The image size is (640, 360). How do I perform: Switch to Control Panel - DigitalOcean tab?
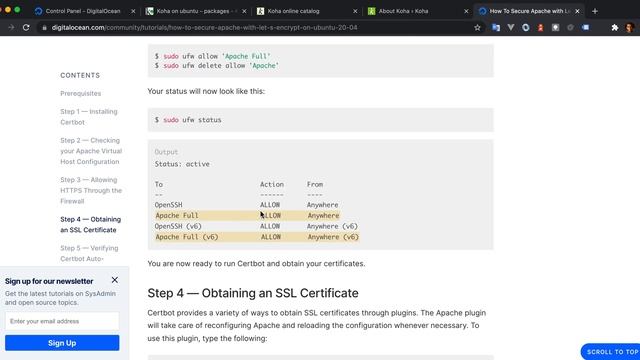(x=83, y=11)
